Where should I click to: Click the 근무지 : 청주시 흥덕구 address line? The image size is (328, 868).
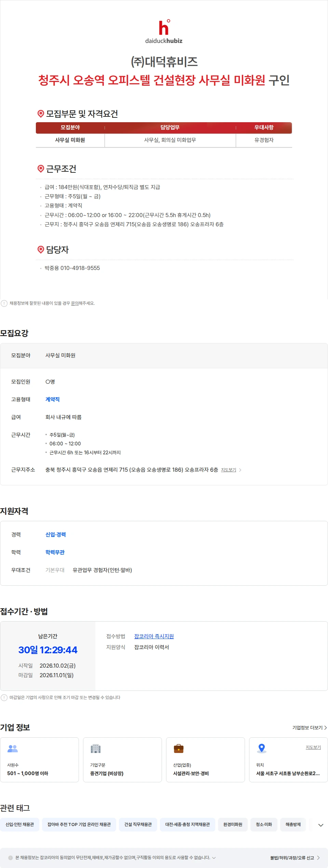pos(134,225)
